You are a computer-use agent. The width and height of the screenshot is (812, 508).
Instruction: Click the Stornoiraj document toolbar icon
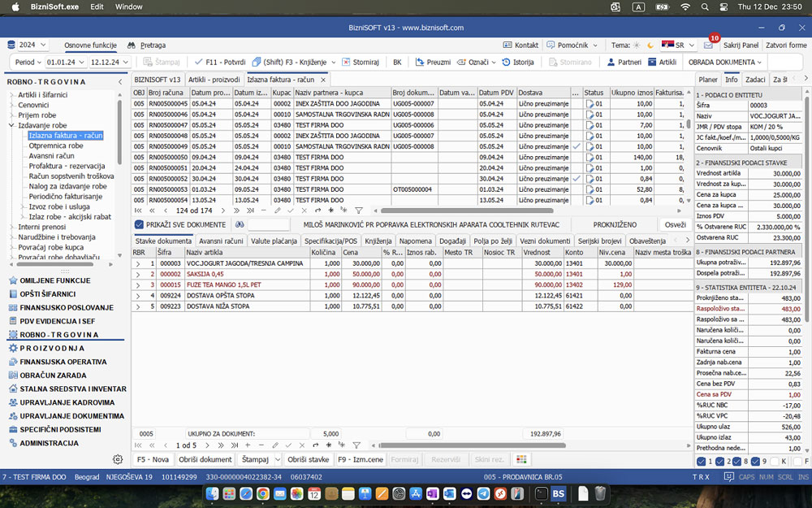[x=347, y=62]
